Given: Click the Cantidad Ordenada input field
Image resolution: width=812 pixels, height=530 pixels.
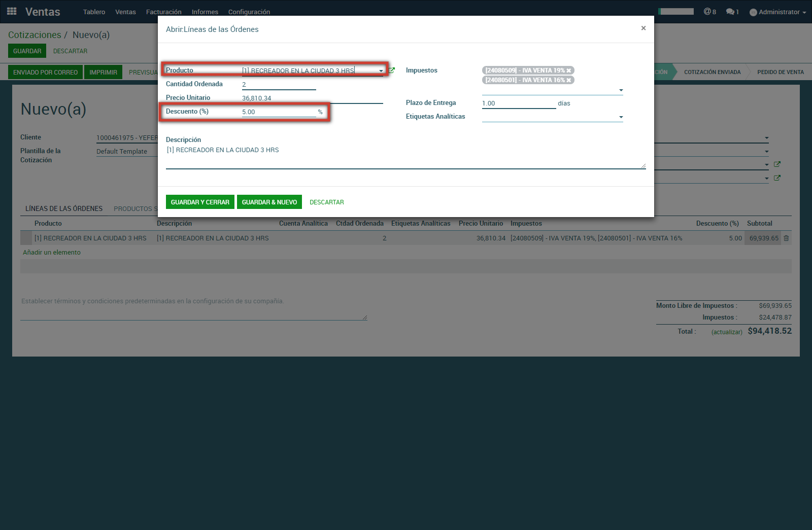Looking at the screenshot, I should [278, 85].
